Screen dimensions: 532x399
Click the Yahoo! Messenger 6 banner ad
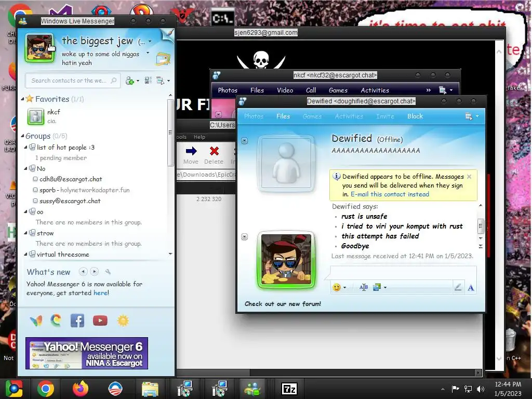(87, 353)
